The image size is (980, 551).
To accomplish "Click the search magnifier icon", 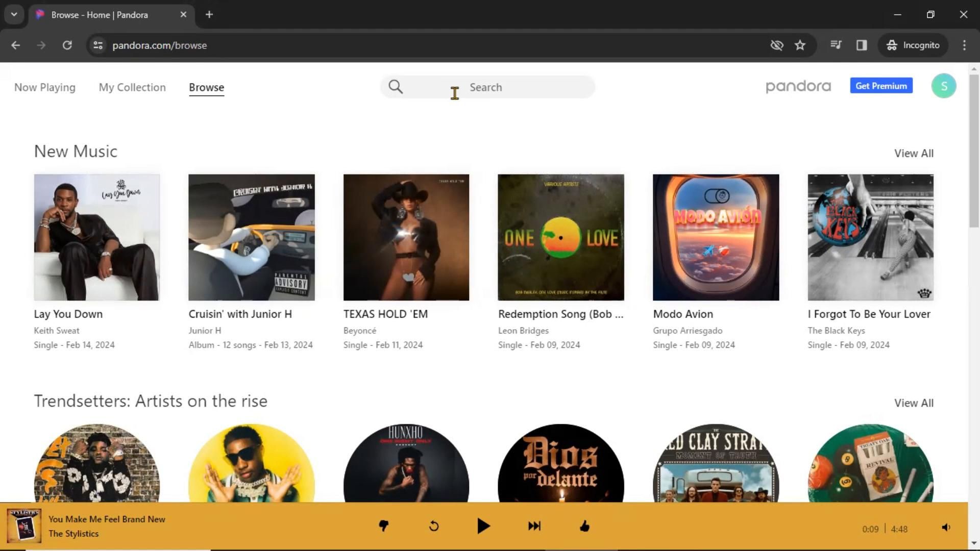I will pos(396,87).
